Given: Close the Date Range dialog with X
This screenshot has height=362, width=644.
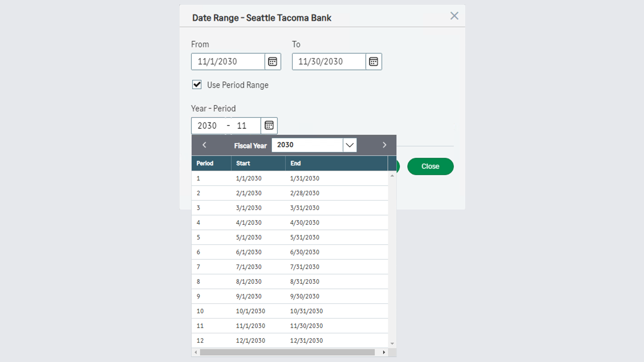Looking at the screenshot, I should pos(454,16).
